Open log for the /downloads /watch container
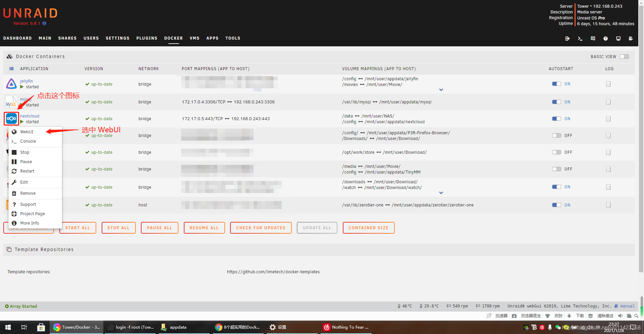The image size is (644, 334). (x=608, y=187)
